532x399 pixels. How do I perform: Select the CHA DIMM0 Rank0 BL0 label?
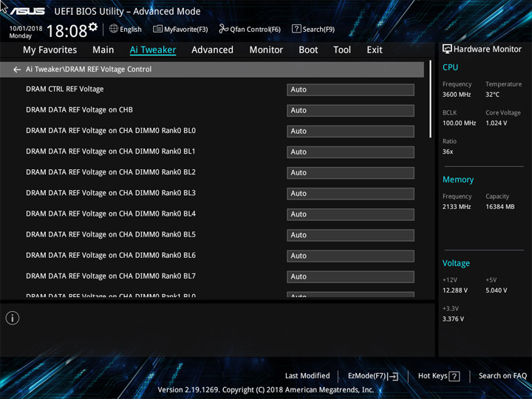[x=111, y=131]
